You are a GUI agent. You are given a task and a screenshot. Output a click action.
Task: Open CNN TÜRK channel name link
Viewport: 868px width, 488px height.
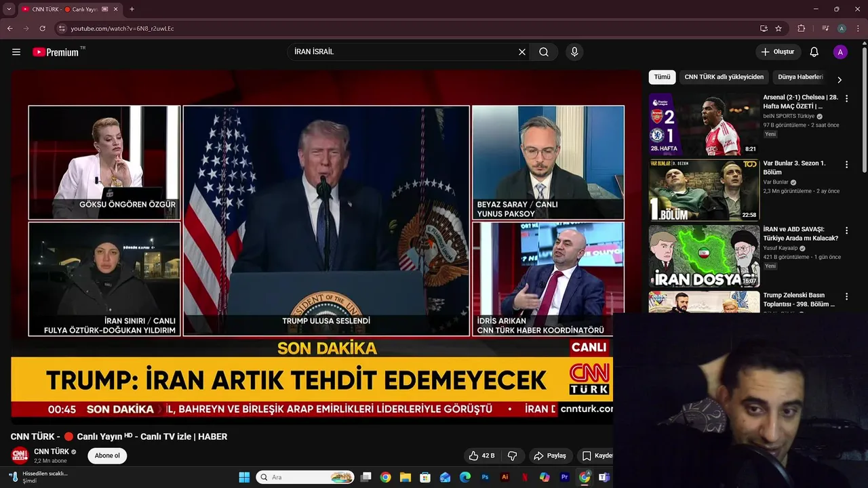coord(52,451)
